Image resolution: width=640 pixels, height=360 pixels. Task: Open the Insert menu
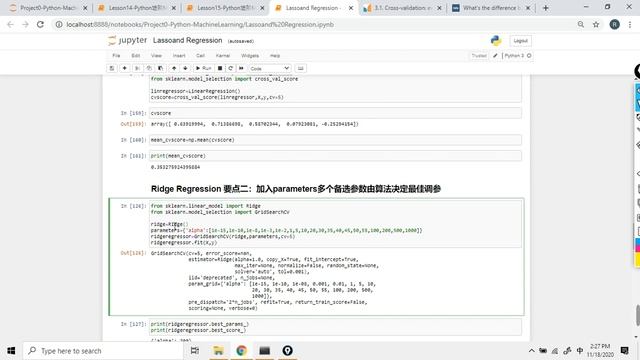tap(179, 56)
